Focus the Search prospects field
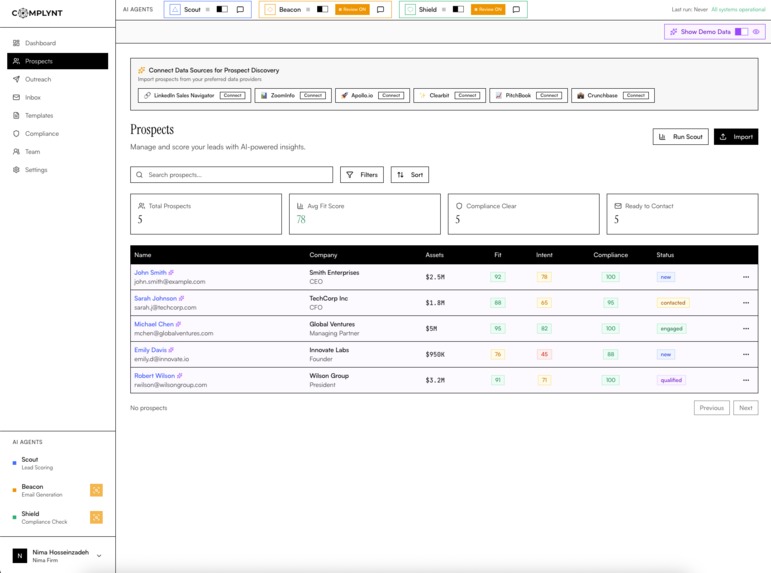 [232, 175]
